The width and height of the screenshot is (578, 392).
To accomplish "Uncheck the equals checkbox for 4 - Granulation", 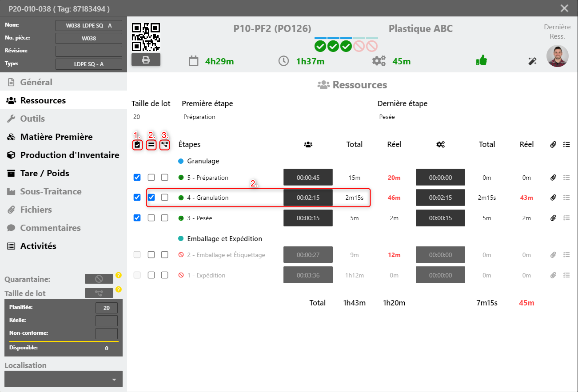I will point(151,197).
